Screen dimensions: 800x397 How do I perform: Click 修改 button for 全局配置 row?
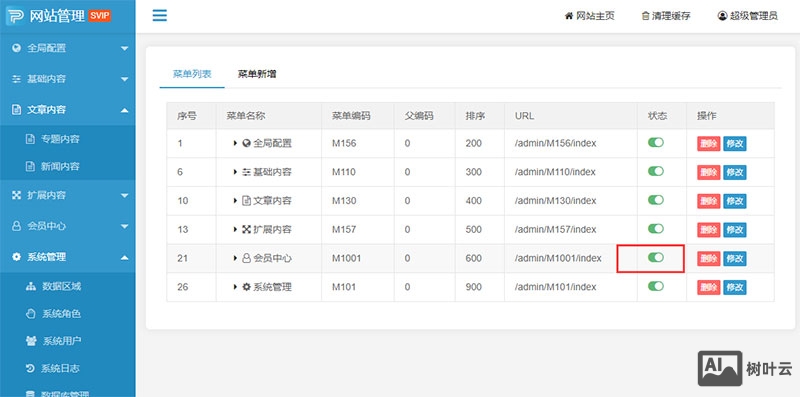point(735,143)
